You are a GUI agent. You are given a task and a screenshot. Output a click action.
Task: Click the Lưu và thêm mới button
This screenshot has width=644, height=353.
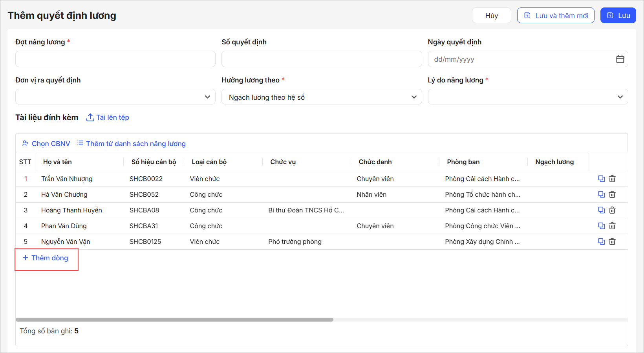[556, 16]
